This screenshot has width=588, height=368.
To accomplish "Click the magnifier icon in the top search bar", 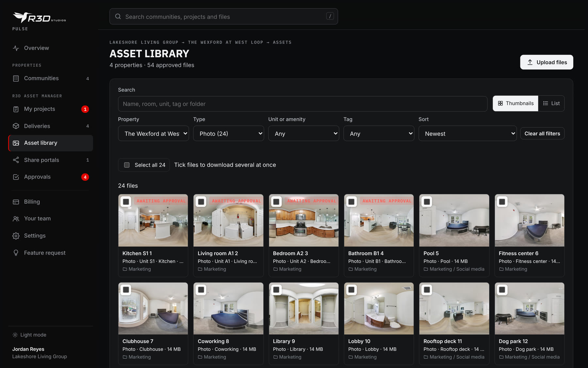I will pyautogui.click(x=118, y=16).
